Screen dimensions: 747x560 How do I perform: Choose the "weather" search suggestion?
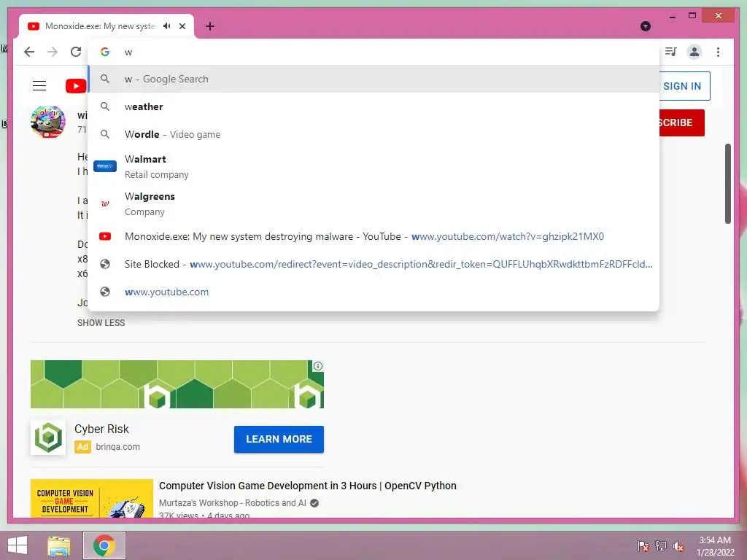[x=374, y=106]
